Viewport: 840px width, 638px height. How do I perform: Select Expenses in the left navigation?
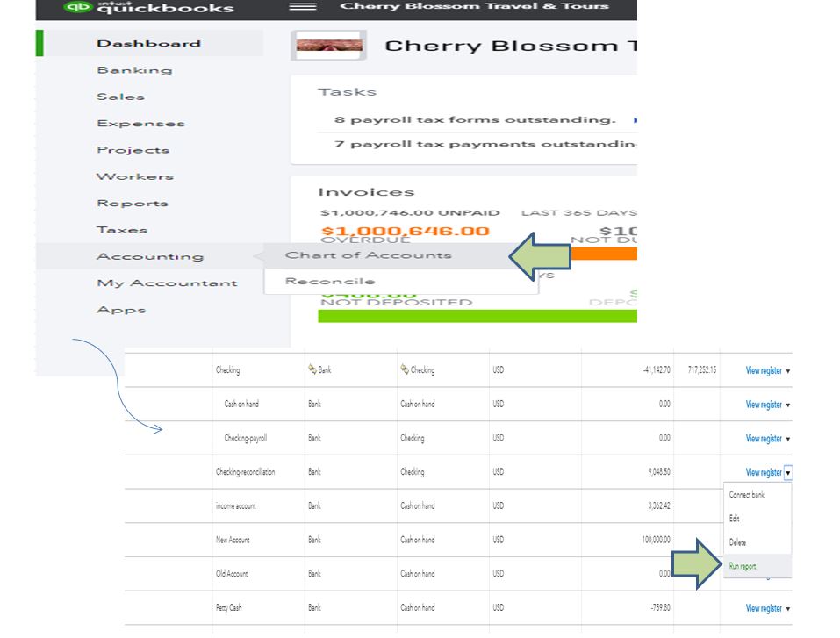[x=141, y=124]
